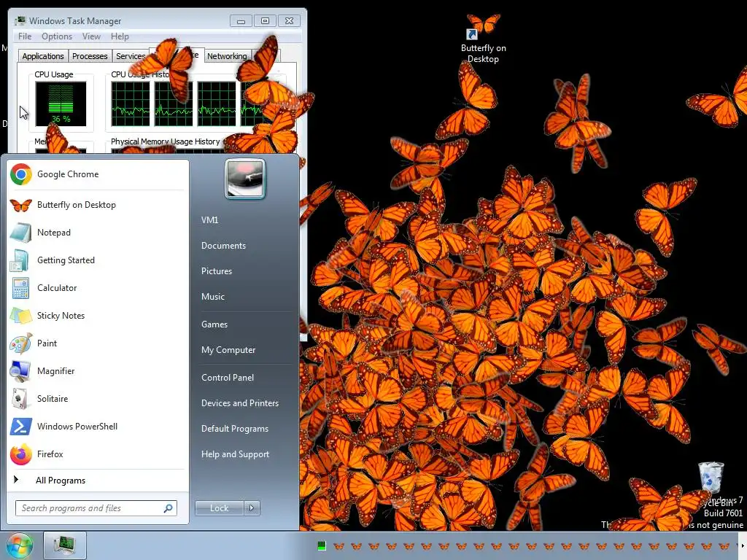
Task: Open Default Programs
Action: point(234,429)
